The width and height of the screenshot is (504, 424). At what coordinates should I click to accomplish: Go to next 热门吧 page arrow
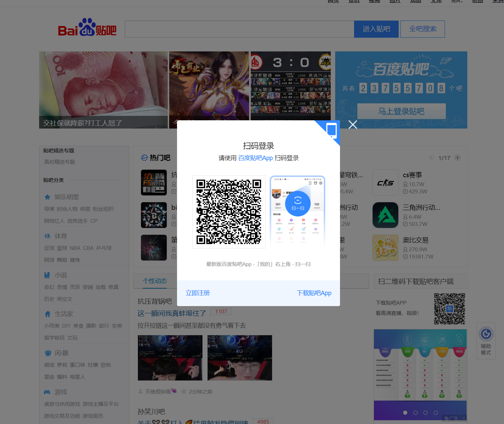pos(457,158)
